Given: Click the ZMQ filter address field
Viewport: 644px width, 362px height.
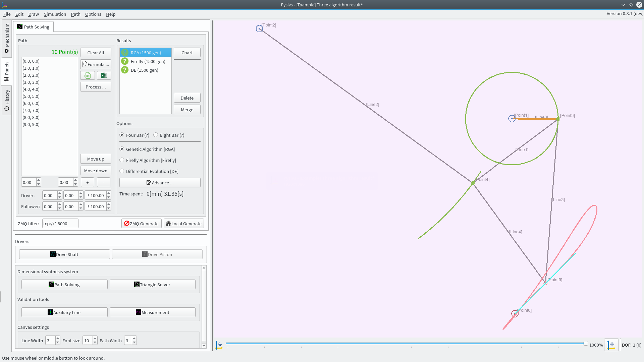Looking at the screenshot, I should tap(60, 224).
